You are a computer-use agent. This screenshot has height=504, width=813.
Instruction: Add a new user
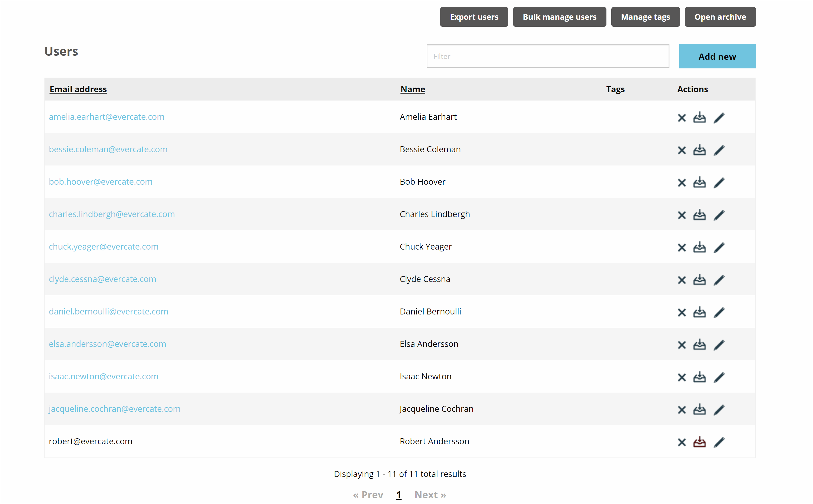[x=717, y=56]
